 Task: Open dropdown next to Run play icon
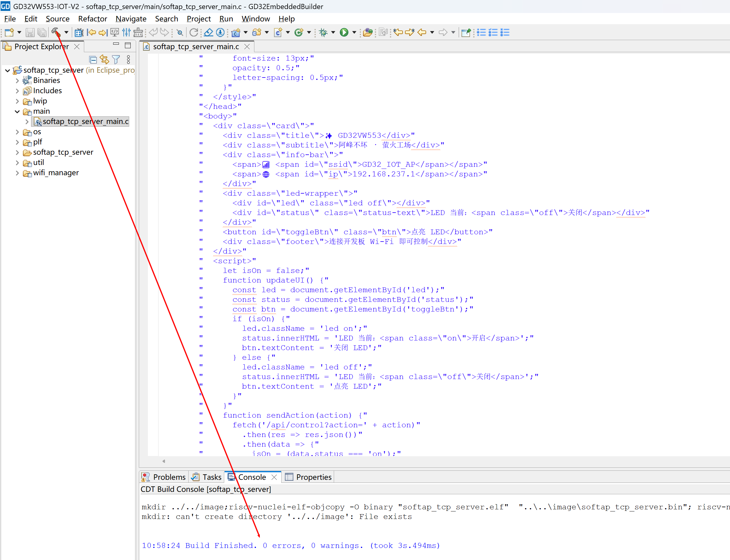(x=354, y=32)
